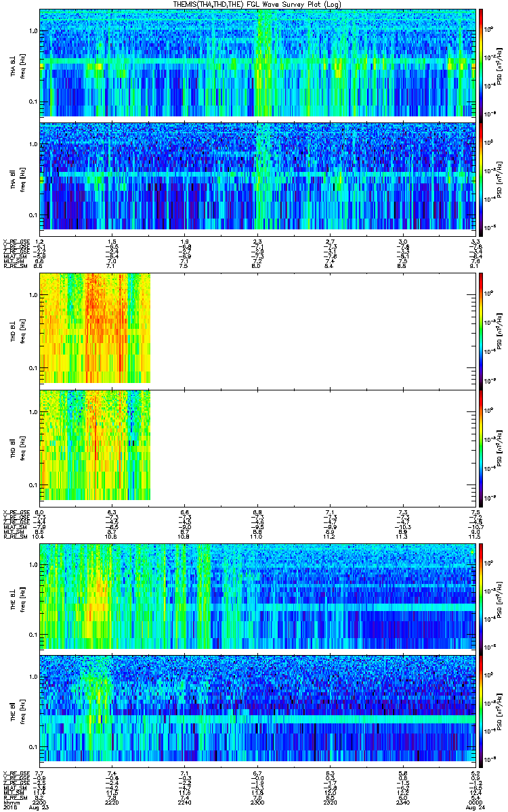
Task: Click the 2016 year label
Action: click(x=9, y=806)
